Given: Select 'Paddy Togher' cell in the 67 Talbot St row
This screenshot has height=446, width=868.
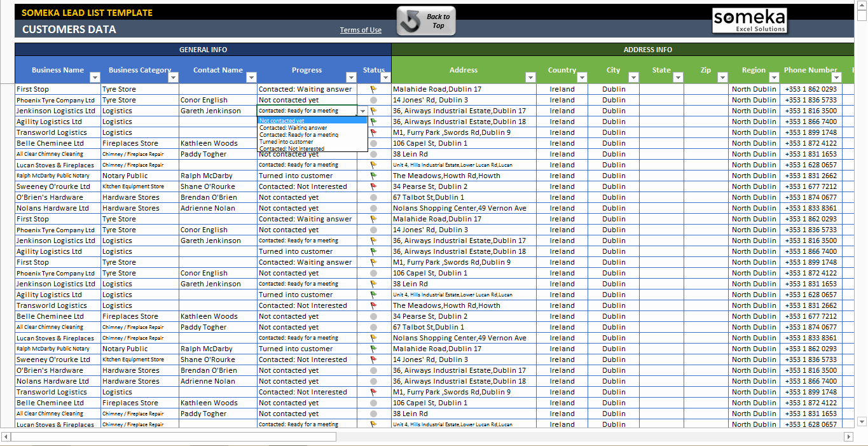Looking at the screenshot, I should 218,327.
